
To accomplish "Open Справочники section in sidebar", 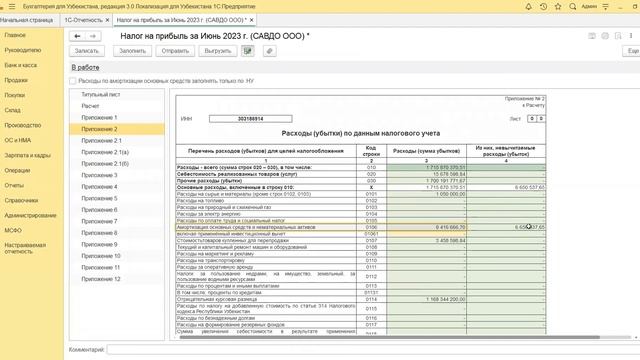I will tap(21, 200).
